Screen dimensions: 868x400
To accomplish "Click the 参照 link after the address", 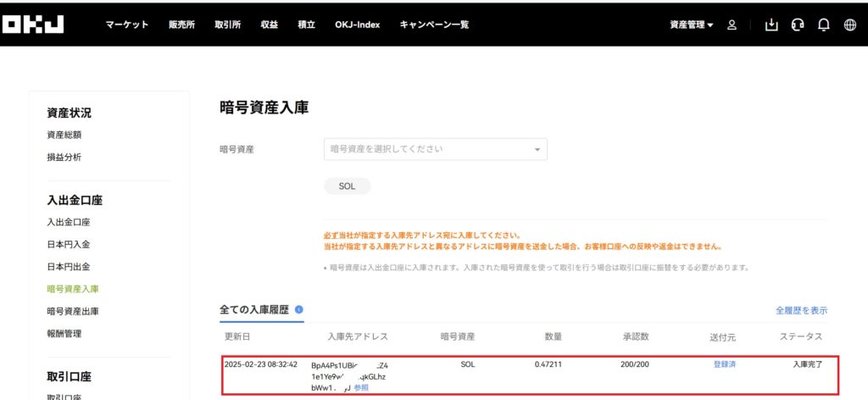I will (x=361, y=388).
